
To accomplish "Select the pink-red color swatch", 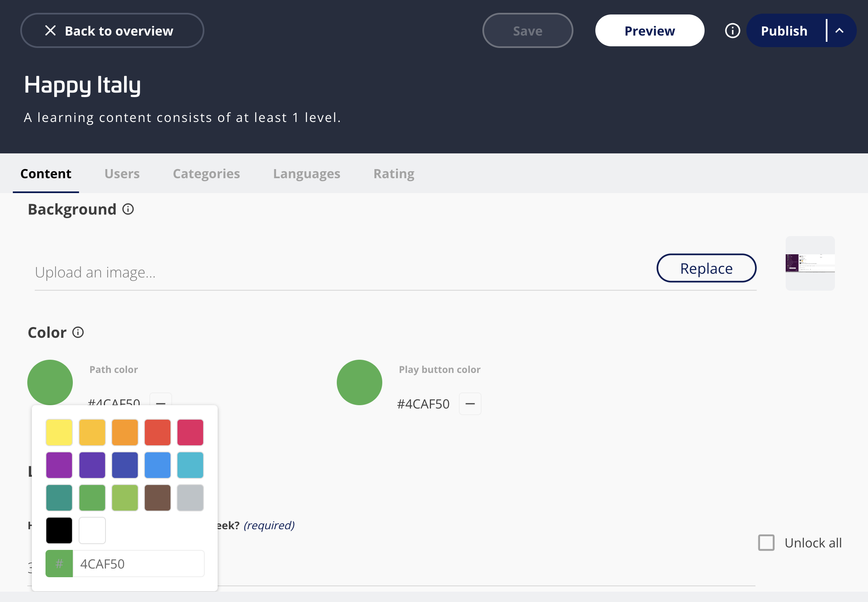I will tap(190, 432).
